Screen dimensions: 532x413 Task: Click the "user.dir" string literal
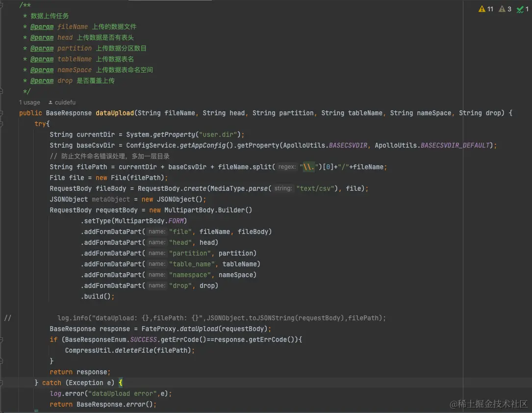coord(218,135)
